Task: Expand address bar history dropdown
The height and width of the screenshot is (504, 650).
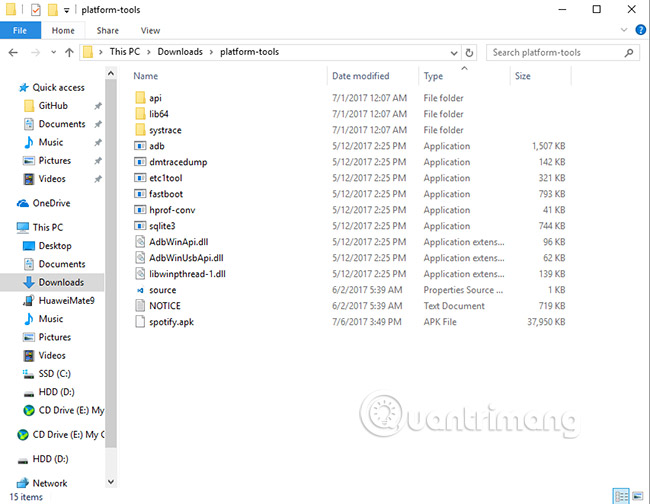Action: (454, 53)
